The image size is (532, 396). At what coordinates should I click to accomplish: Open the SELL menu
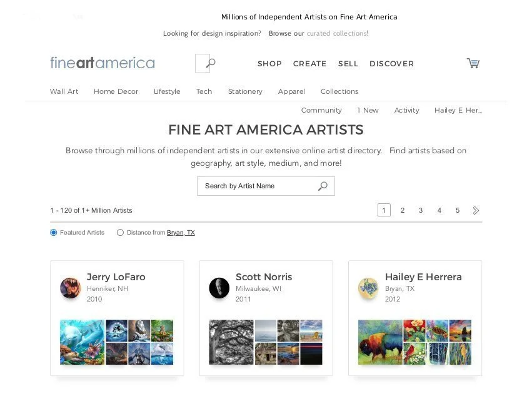point(348,64)
